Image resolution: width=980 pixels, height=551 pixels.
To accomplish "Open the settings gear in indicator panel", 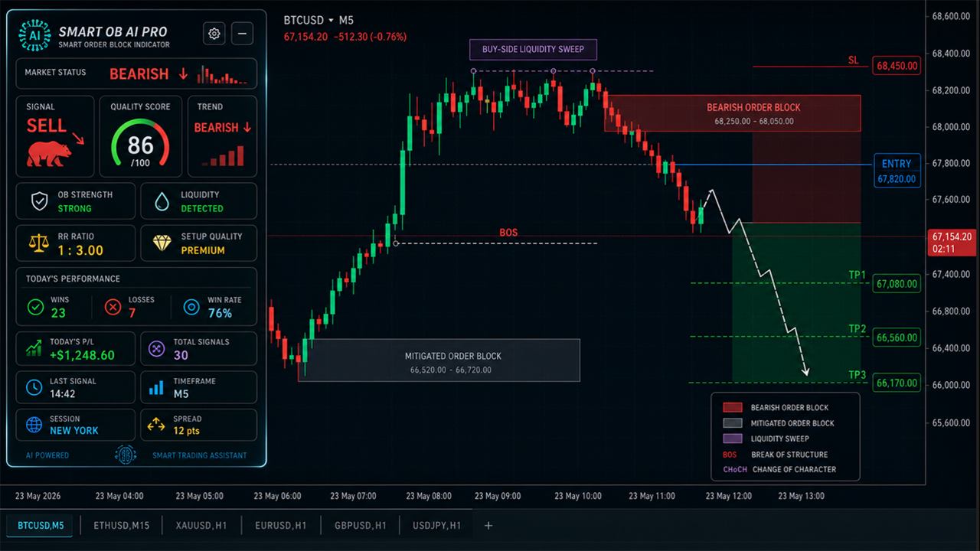I will pyautogui.click(x=214, y=34).
